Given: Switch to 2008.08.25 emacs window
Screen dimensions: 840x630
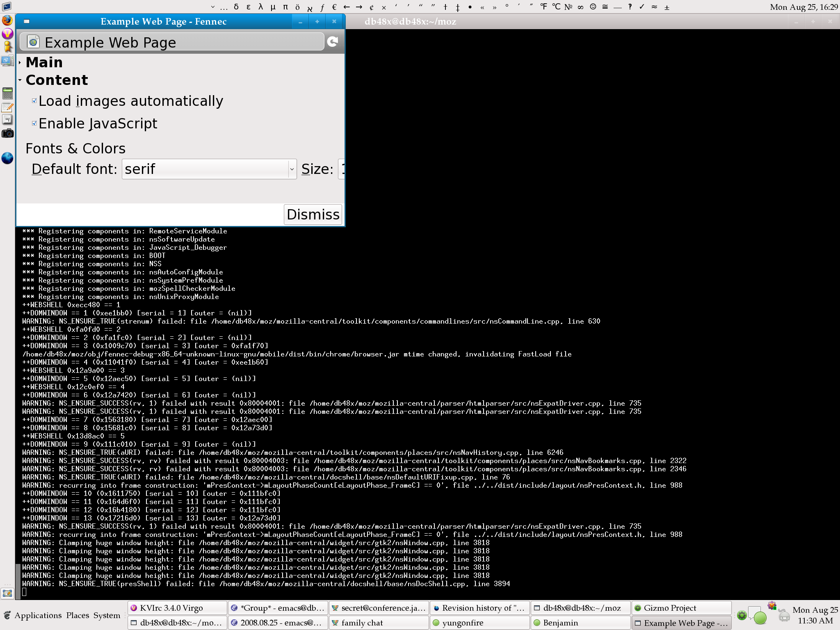Looking at the screenshot, I should coord(278,623).
